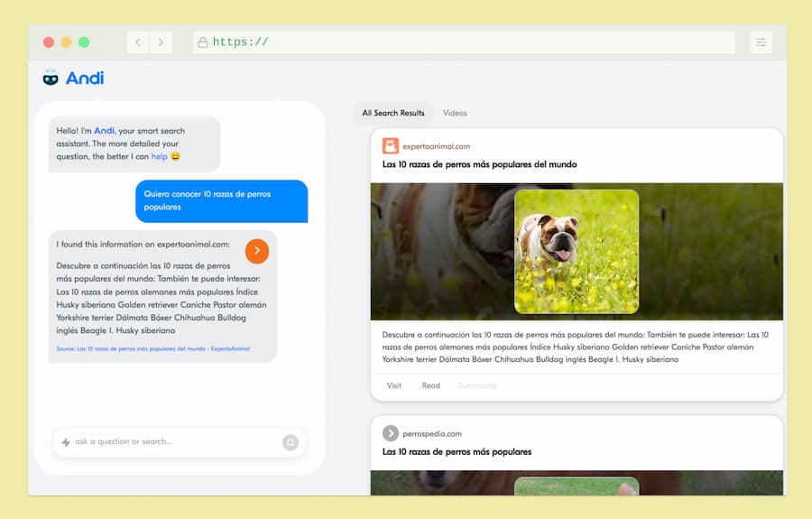Image resolution: width=812 pixels, height=519 pixels.
Task: Click the search magnifier button
Action: (290, 442)
